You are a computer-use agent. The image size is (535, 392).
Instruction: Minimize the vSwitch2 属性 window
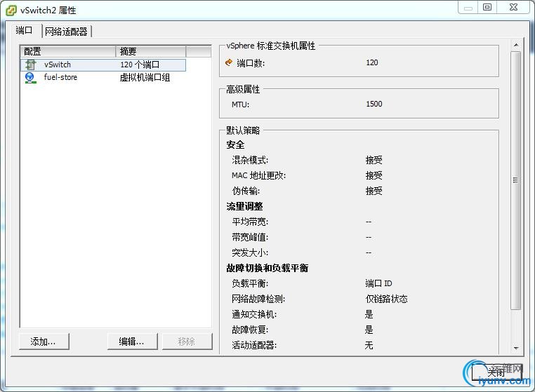point(468,7)
